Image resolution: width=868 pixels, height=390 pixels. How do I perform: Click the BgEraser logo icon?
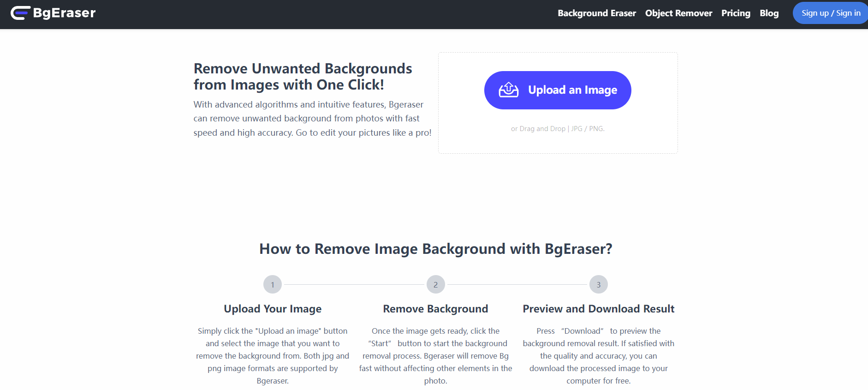20,13
